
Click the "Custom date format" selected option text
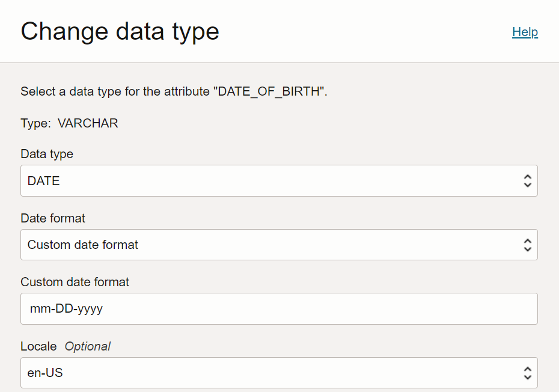pos(83,245)
